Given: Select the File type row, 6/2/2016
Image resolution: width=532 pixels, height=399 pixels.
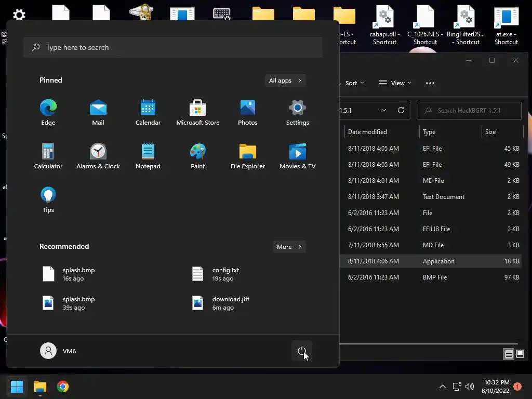Looking at the screenshot, I should (430, 212).
